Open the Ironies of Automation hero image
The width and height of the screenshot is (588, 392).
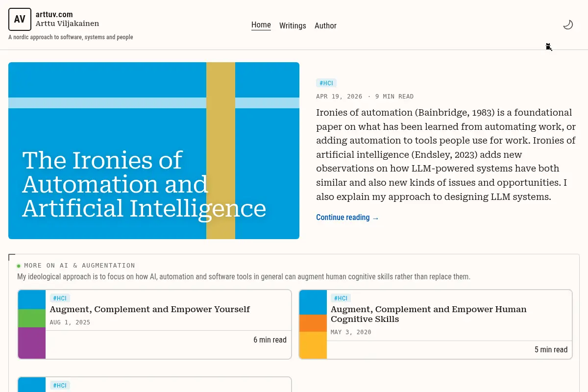click(x=154, y=150)
